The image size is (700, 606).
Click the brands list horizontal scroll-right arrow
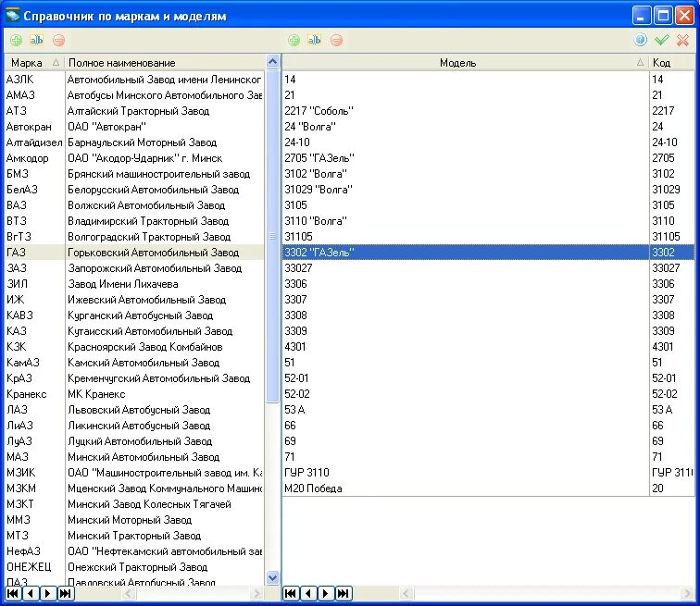(256, 593)
